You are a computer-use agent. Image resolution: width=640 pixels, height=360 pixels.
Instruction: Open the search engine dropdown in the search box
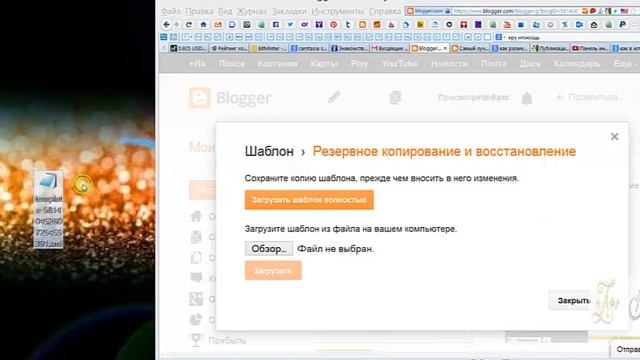click(500, 37)
